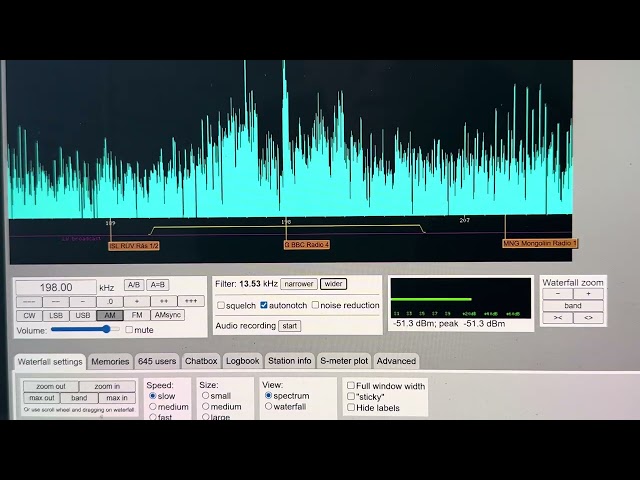Tune to ISL RUV Rás 1/2 label
The width and height of the screenshot is (640, 480).
(x=134, y=246)
